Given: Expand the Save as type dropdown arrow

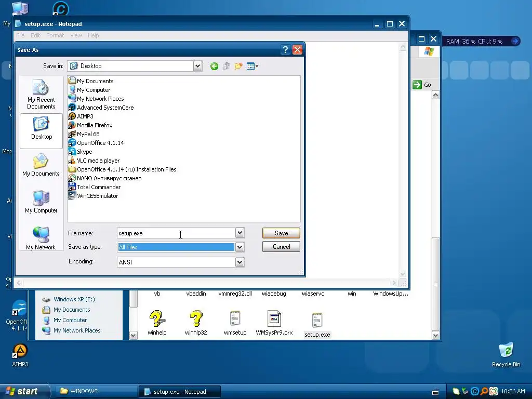Looking at the screenshot, I should [x=240, y=247].
